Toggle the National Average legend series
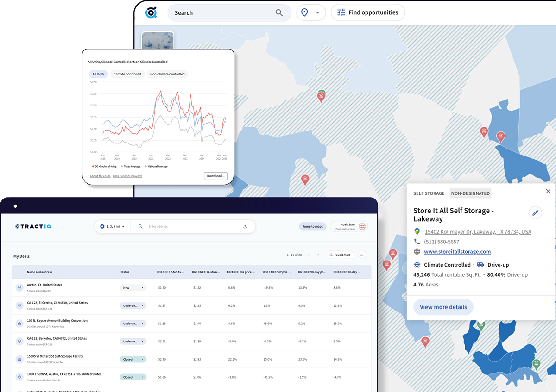Viewport: 556px width, 392px height. pyautogui.click(x=156, y=166)
